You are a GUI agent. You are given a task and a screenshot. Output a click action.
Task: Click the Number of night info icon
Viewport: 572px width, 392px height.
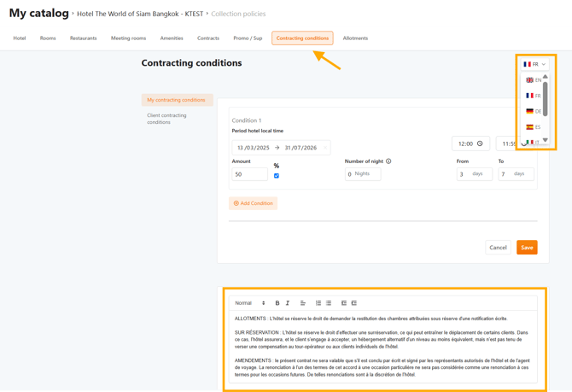(388, 161)
